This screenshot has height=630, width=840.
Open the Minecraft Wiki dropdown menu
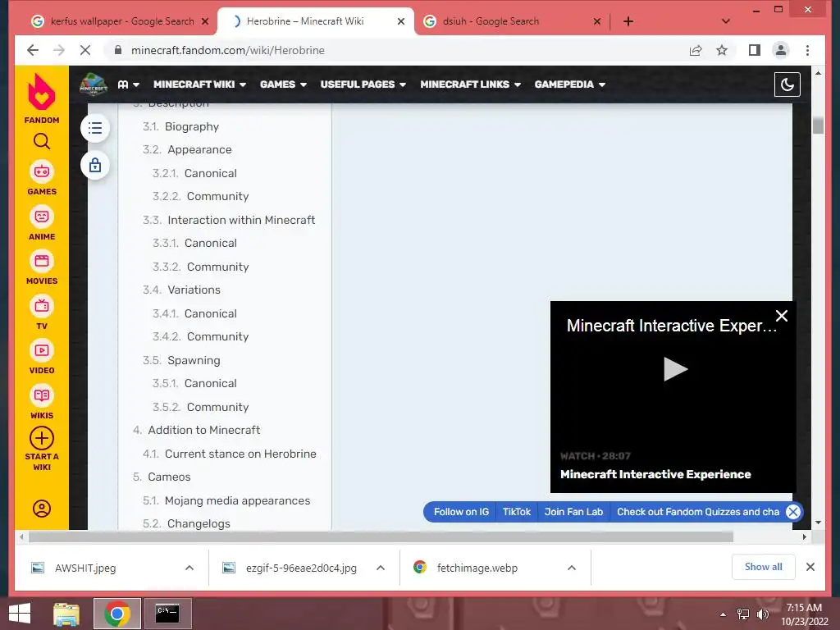(x=199, y=84)
